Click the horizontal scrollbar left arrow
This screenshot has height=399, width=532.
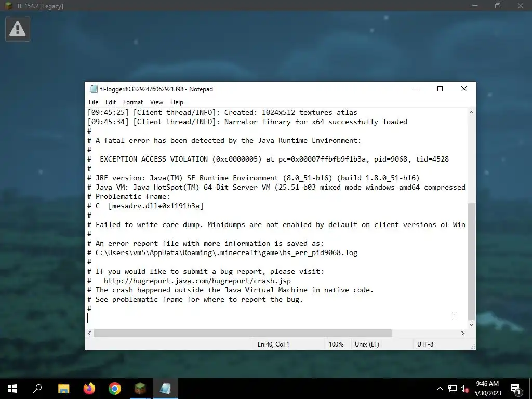point(89,333)
